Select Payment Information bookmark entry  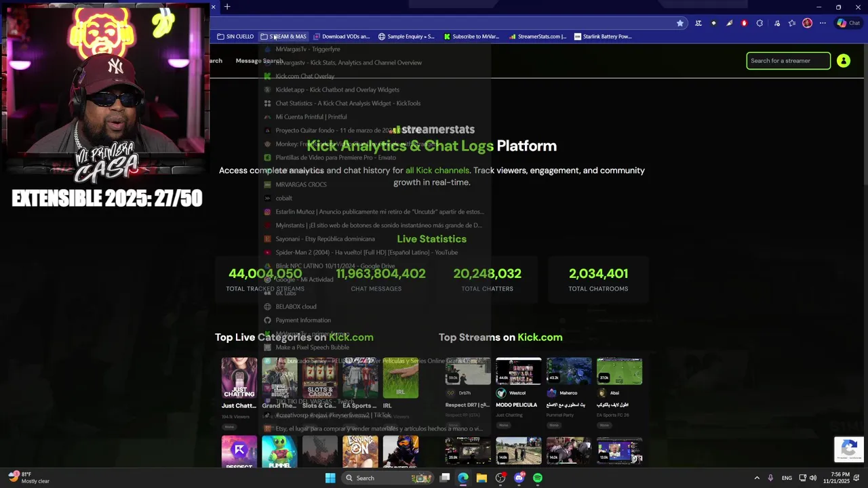point(374,320)
